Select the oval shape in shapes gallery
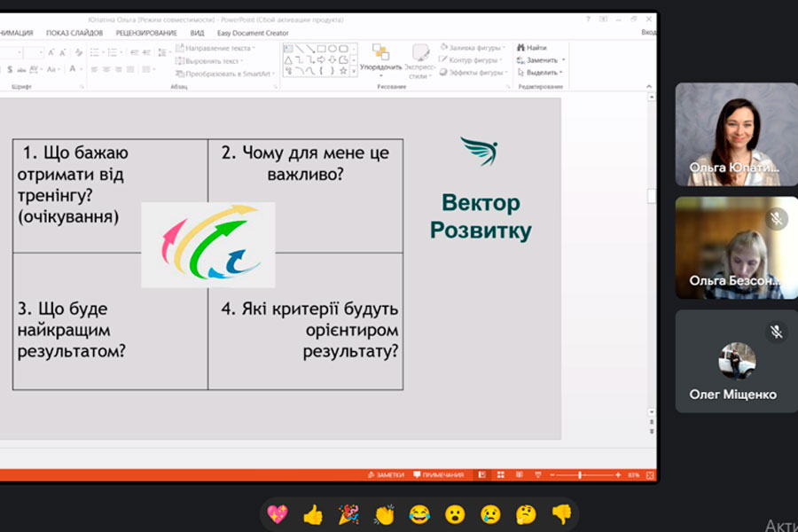The width and height of the screenshot is (798, 532). click(x=332, y=49)
